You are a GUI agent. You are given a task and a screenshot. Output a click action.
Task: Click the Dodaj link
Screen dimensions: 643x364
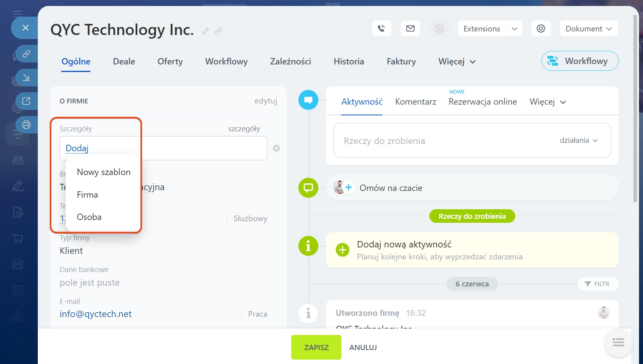coord(77,148)
